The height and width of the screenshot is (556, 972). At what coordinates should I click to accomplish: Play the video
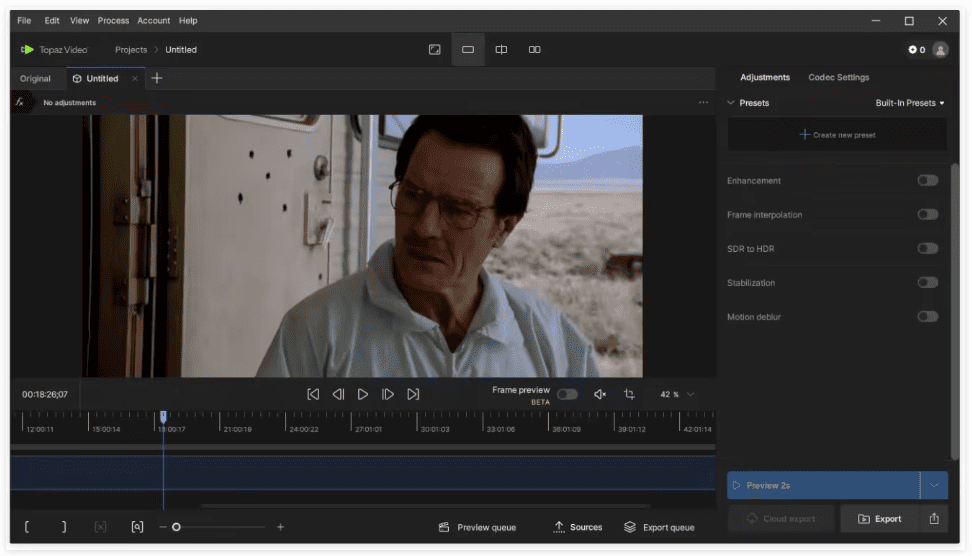point(363,394)
